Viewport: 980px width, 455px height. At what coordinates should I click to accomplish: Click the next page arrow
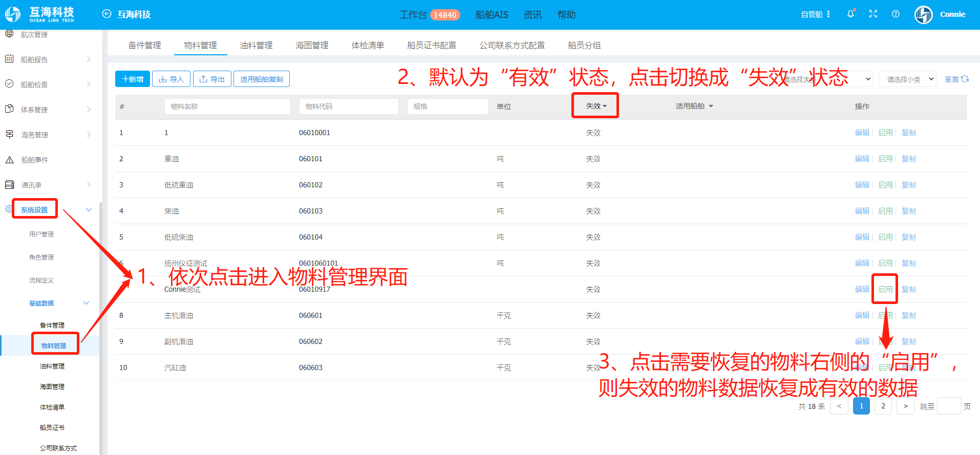[906, 406]
